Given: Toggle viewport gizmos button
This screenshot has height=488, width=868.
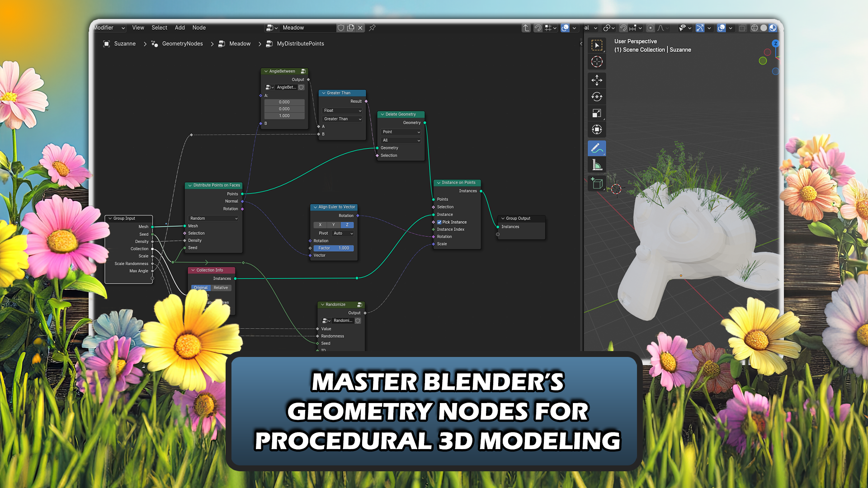Looking at the screenshot, I should click(x=700, y=28).
